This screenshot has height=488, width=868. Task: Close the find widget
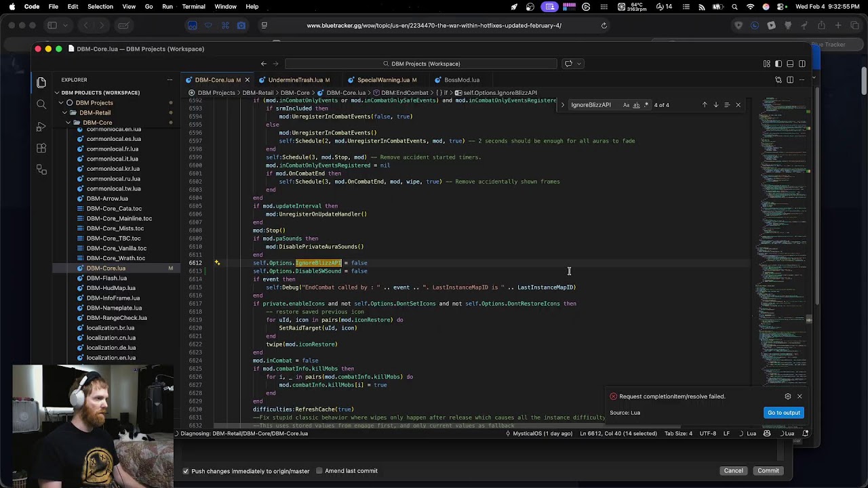[738, 105]
